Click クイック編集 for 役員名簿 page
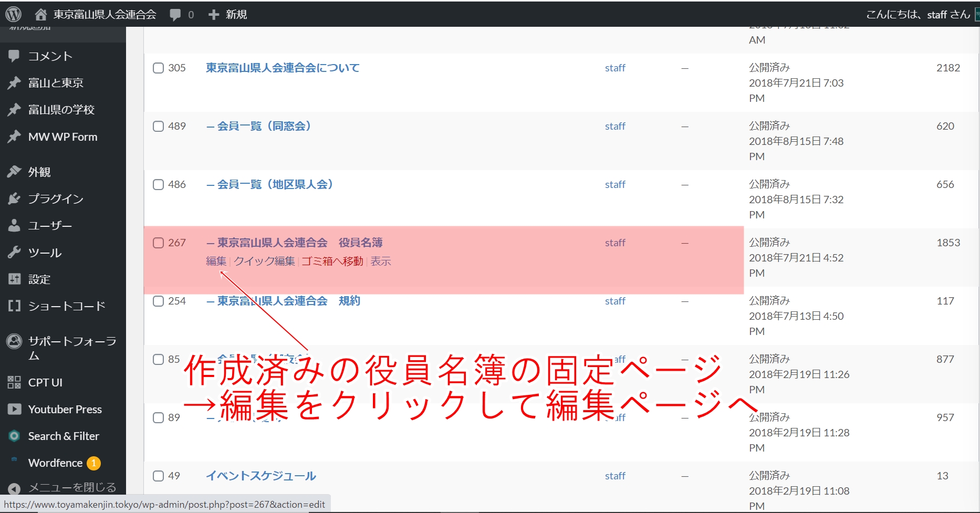 click(x=264, y=261)
